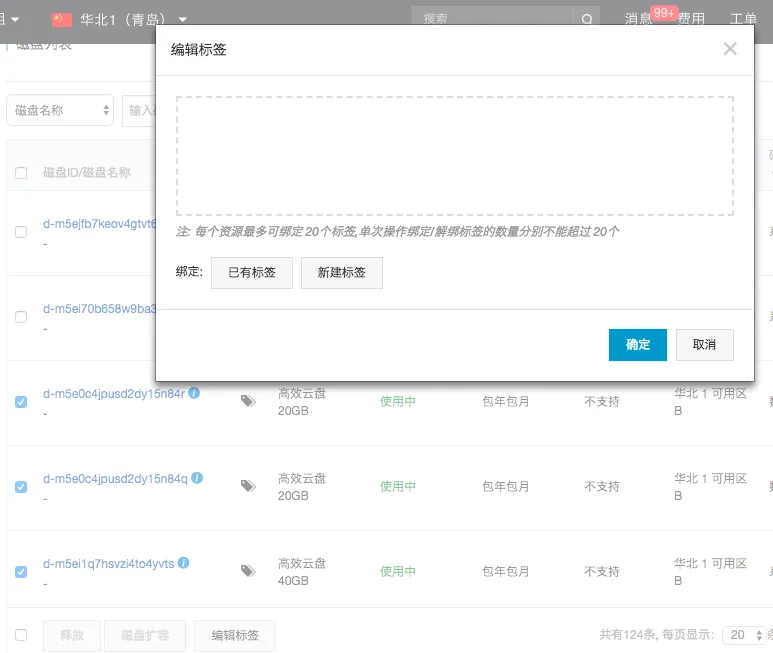This screenshot has width=773, height=653.
Task: Click 共有124条 pagination text
Action: (627, 635)
